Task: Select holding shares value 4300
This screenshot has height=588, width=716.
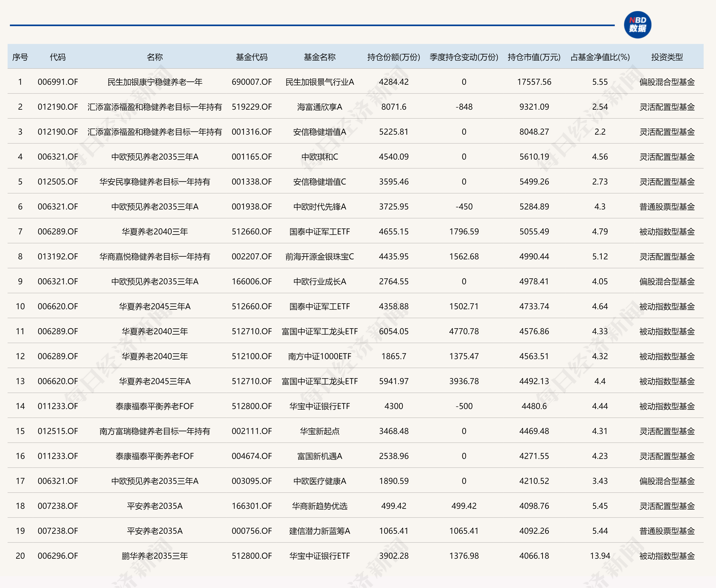Action: coord(394,406)
